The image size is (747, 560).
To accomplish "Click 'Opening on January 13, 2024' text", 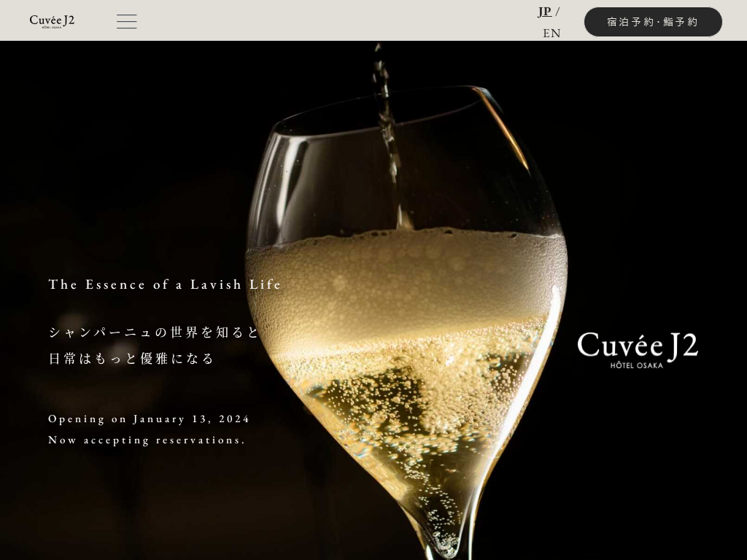I will tap(149, 419).
